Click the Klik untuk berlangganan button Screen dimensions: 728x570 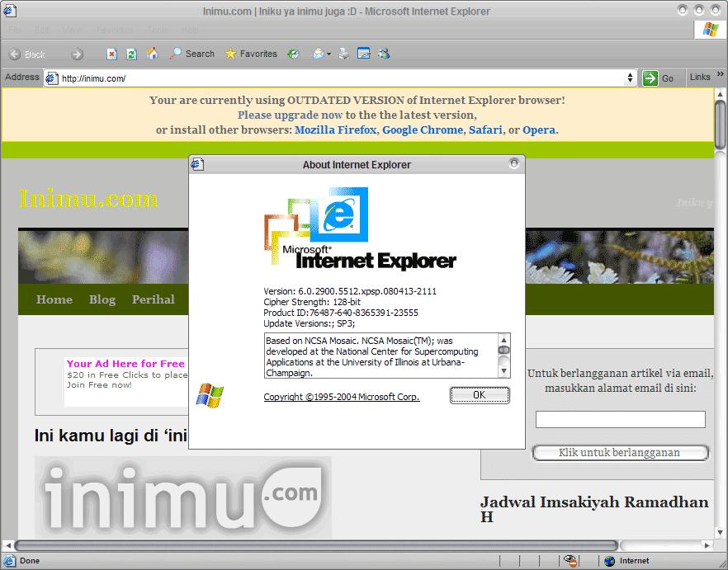point(620,453)
